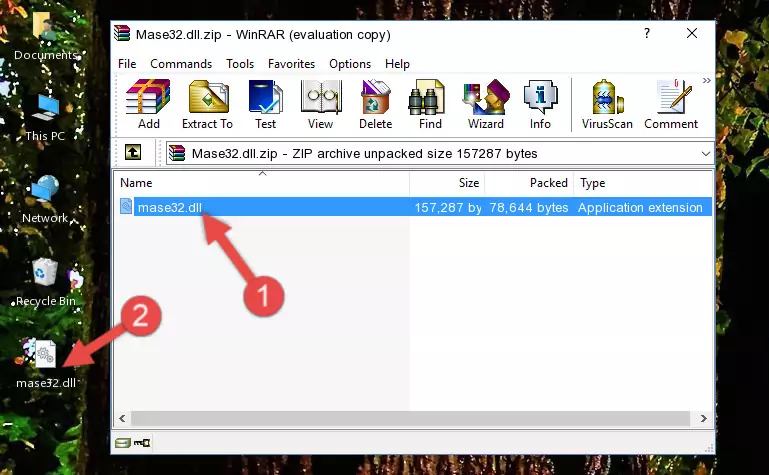This screenshot has height=475, width=769.
Task: Open the File menu
Action: coord(127,64)
